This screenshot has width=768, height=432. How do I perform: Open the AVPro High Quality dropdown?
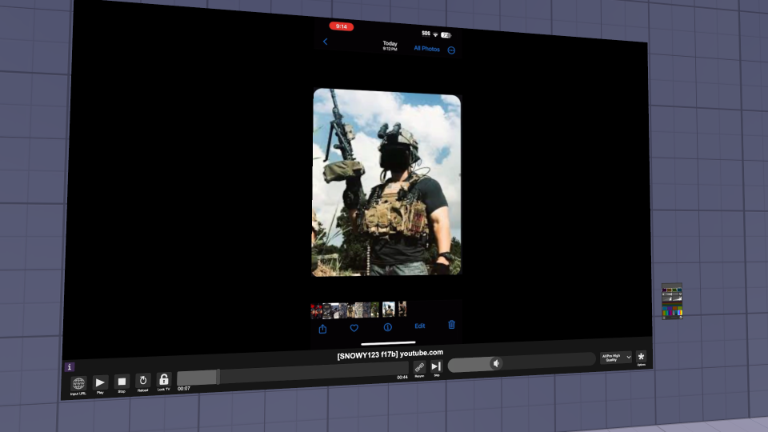click(x=615, y=358)
